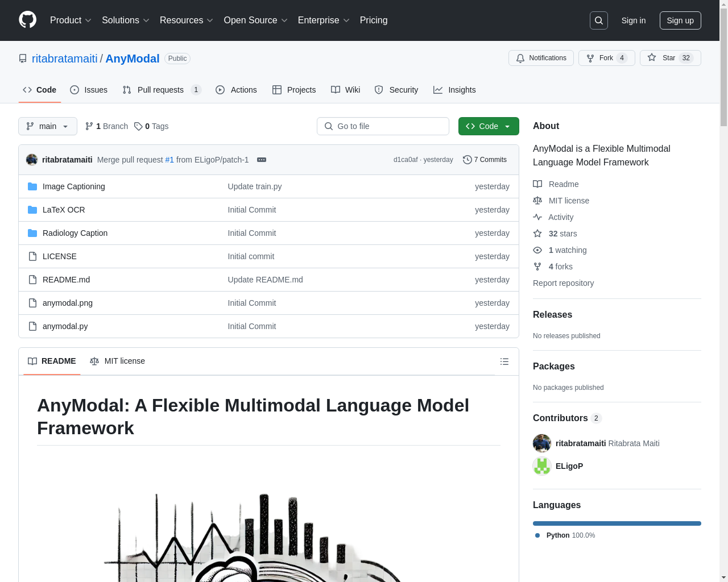The width and height of the screenshot is (728, 582).
Task: Click the repository icon beside ritabratamaiti
Action: pos(23,59)
